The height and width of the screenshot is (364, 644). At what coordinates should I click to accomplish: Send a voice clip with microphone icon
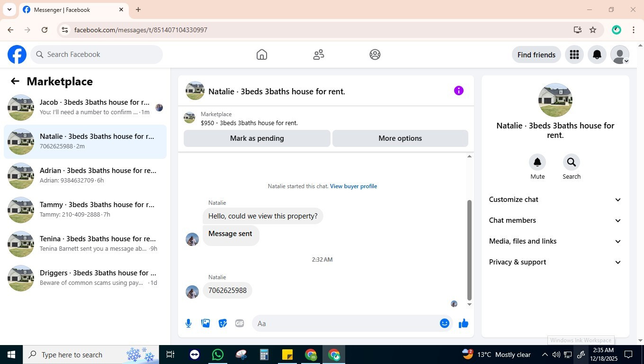[x=188, y=323]
